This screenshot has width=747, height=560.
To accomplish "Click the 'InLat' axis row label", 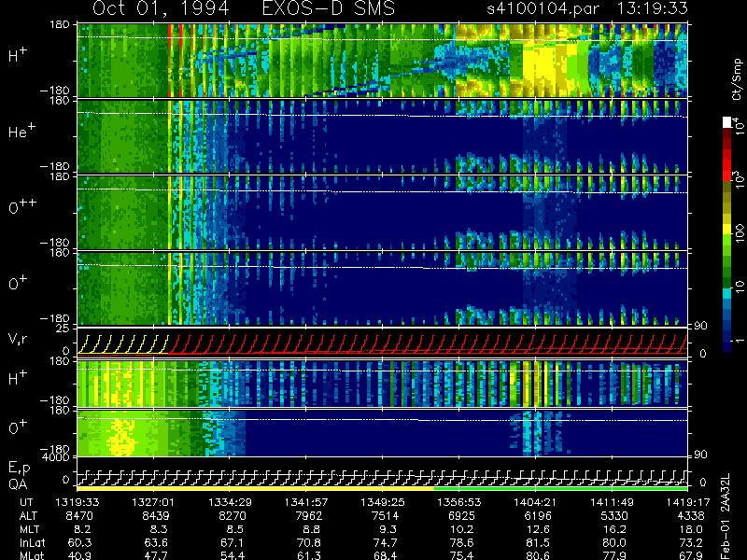I will point(33,542).
